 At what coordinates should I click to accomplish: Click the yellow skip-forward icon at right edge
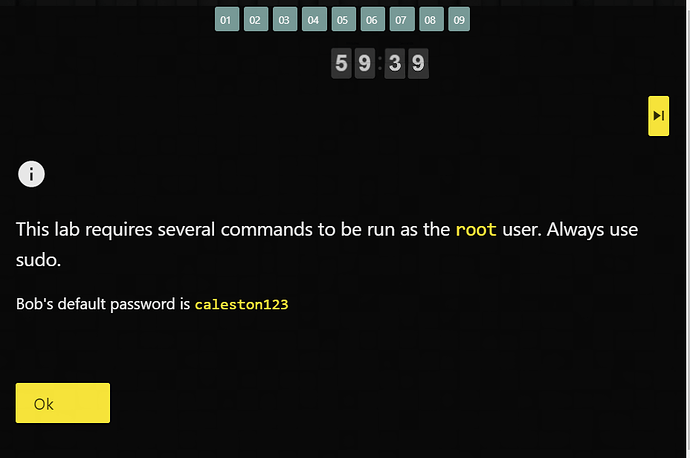click(658, 116)
